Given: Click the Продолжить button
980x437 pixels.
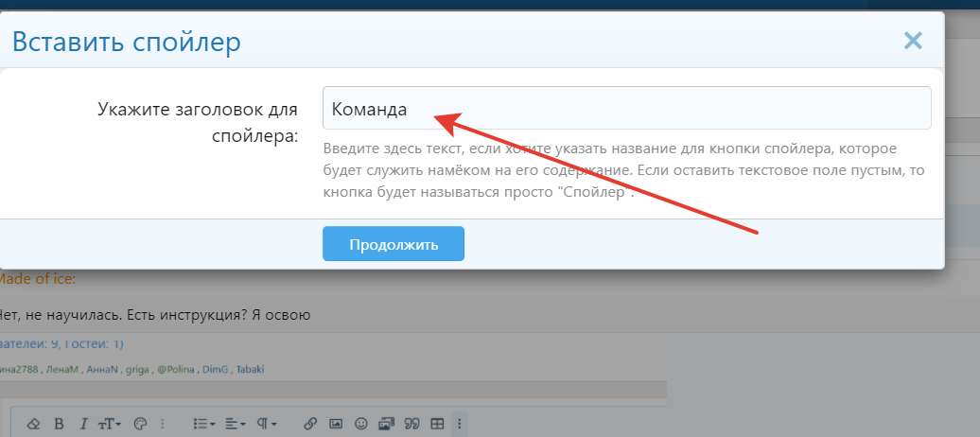Looking at the screenshot, I should click(x=394, y=244).
